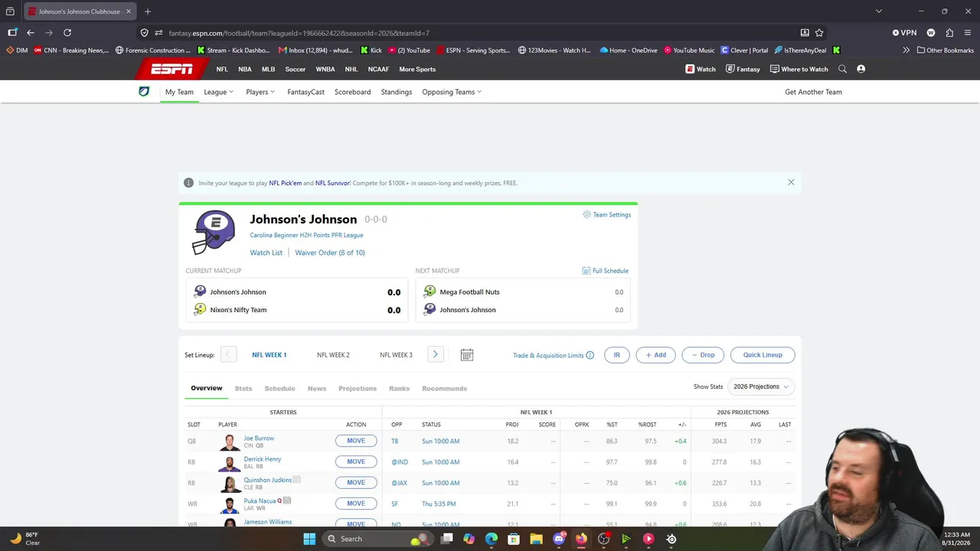Viewport: 980px width, 551px height.
Task: Open the Watch List link
Action: (266, 253)
